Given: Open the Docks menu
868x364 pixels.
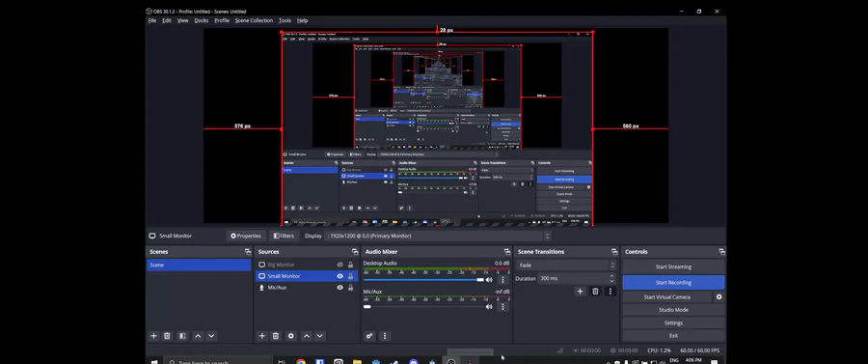Looking at the screenshot, I should pos(202,20).
